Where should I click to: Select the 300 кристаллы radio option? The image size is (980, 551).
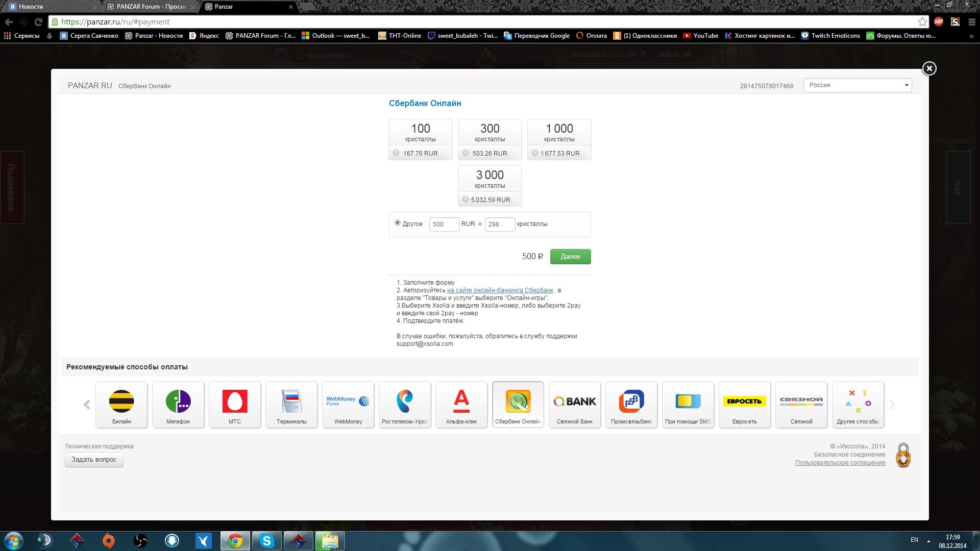[x=465, y=153]
